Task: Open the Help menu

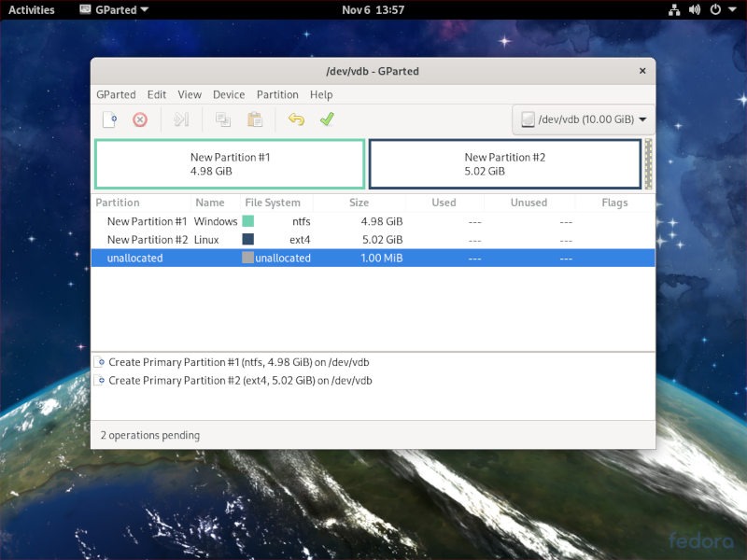Action: point(321,94)
